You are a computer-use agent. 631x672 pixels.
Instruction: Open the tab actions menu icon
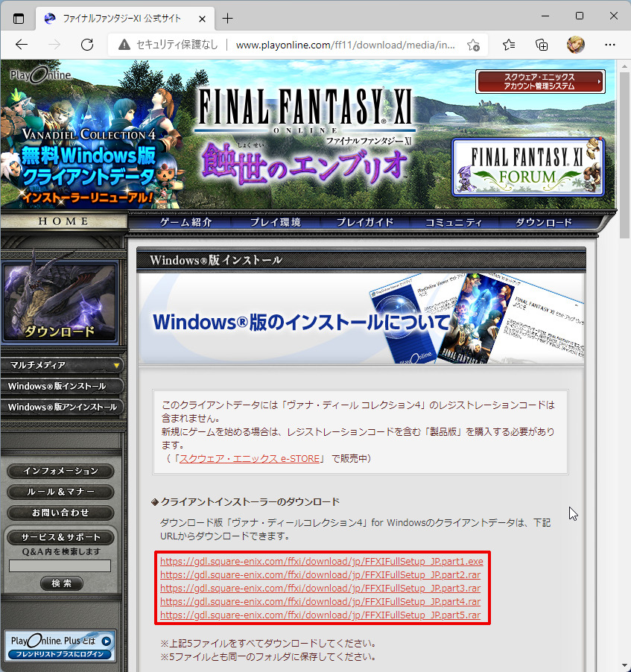[19, 19]
